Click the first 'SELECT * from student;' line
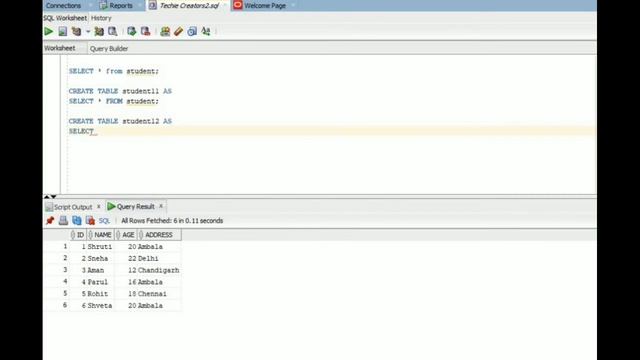The image size is (640, 360). tap(113, 71)
